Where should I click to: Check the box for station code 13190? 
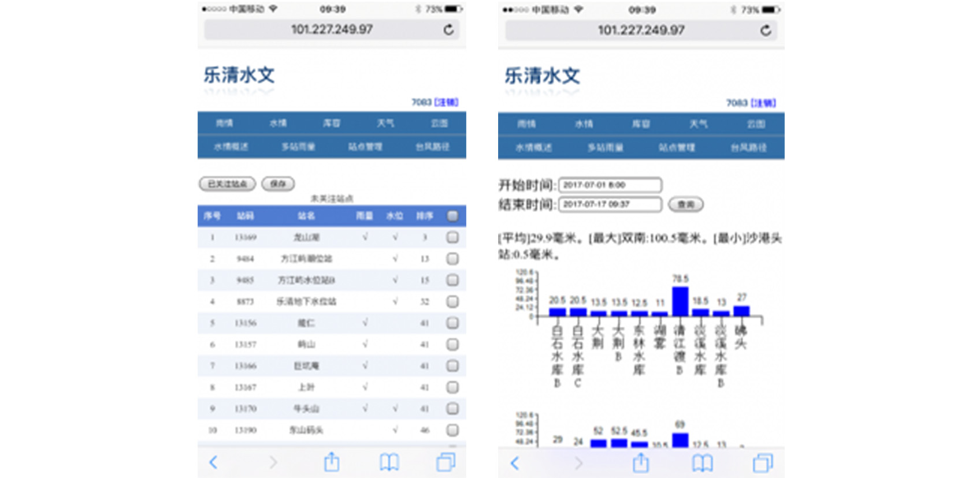(452, 430)
